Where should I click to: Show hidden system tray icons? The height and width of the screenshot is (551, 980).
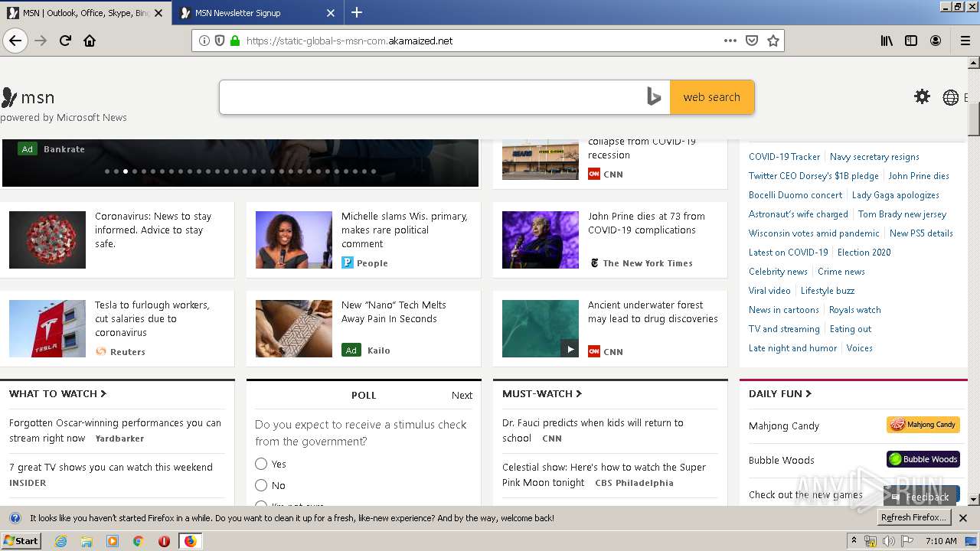pyautogui.click(x=854, y=541)
